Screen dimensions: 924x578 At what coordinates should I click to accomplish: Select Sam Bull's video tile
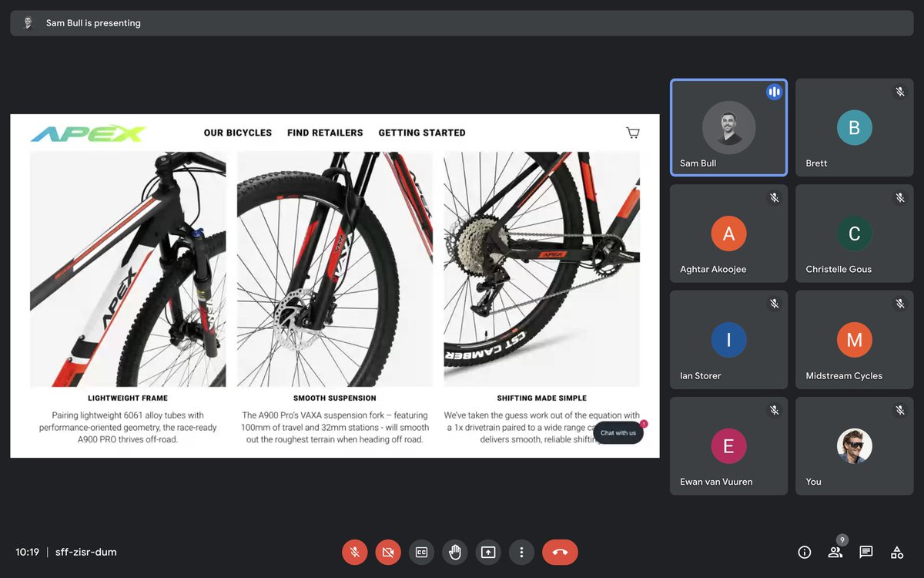[x=728, y=128]
